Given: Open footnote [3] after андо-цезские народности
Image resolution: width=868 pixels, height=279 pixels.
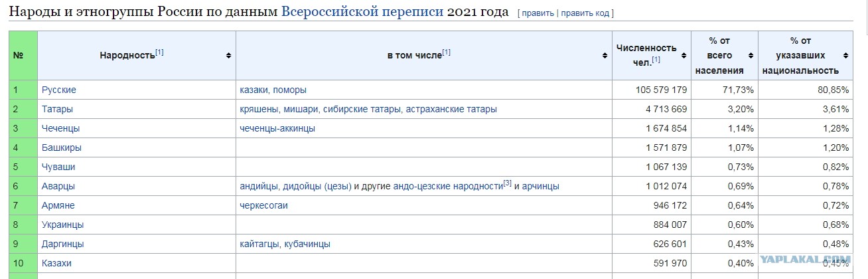Looking at the screenshot, I should pos(507,183).
